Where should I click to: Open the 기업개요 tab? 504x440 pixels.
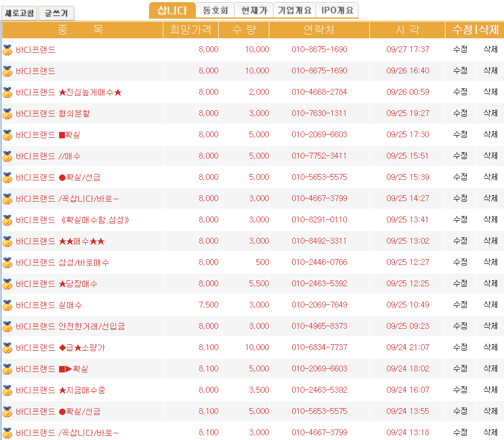[294, 10]
